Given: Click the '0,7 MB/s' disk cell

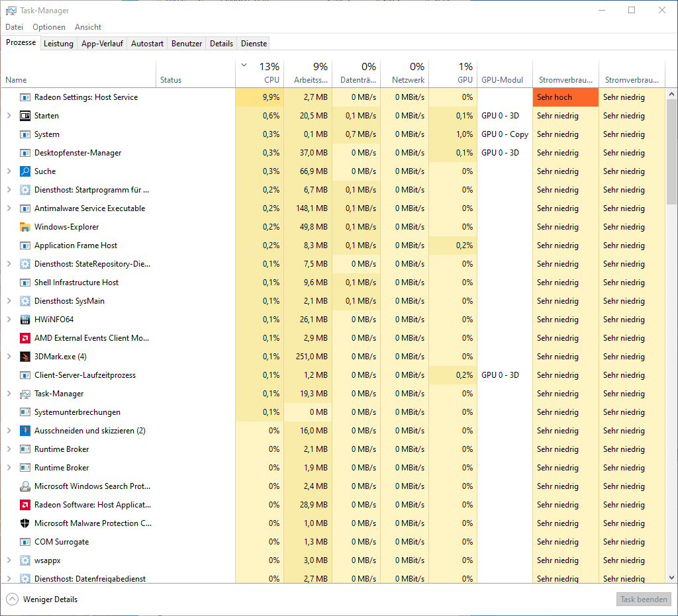Looking at the screenshot, I should pyautogui.click(x=356, y=134).
